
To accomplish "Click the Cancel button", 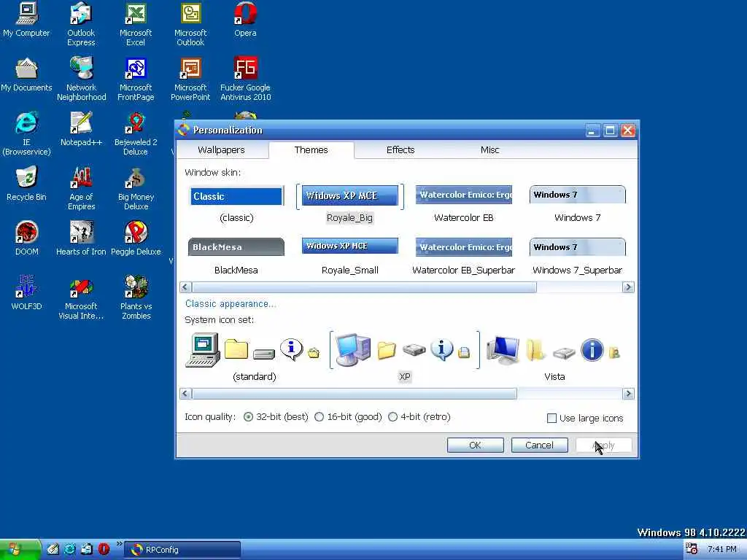I will tap(539, 446).
